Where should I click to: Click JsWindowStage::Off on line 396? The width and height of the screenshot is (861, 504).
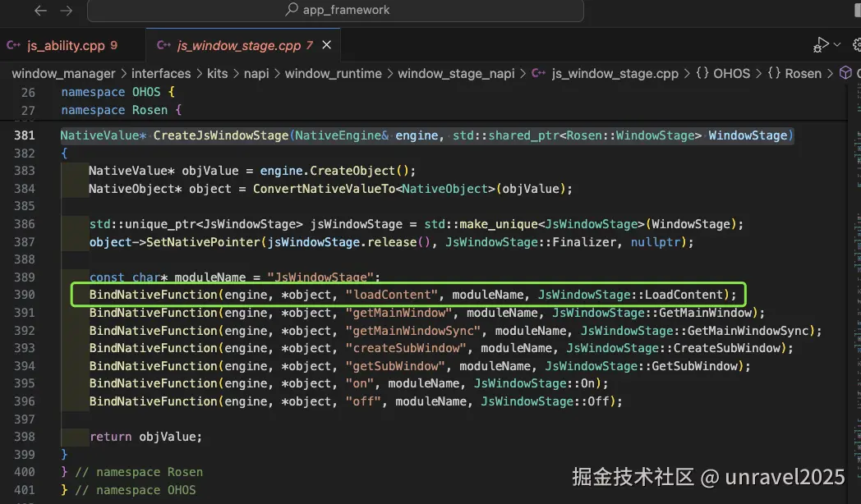pyautogui.click(x=545, y=401)
